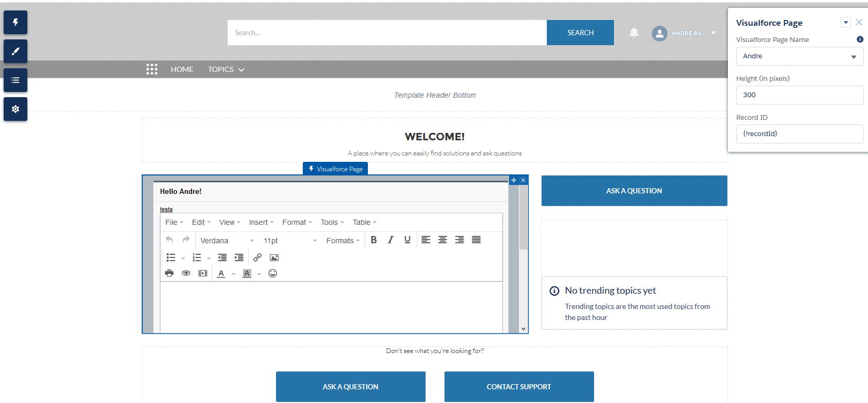Open the Formats dropdown
Viewport: 868px width, 403px height.
343,241
